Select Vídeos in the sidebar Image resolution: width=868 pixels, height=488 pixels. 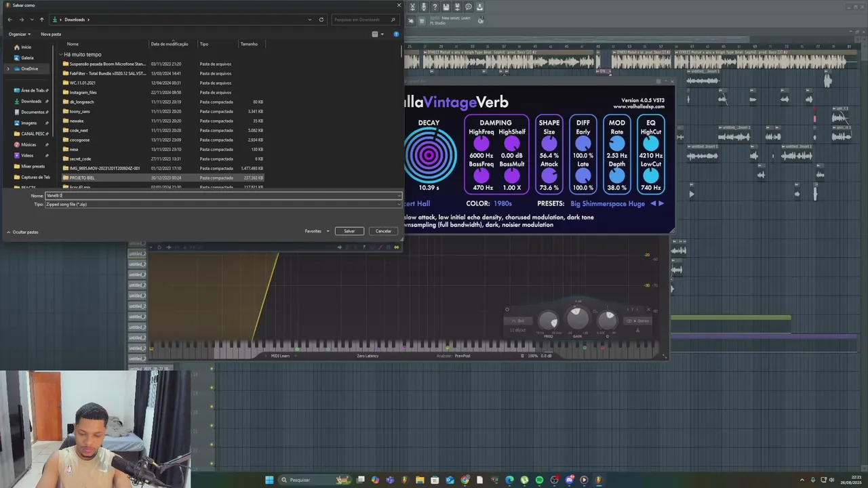27,155
